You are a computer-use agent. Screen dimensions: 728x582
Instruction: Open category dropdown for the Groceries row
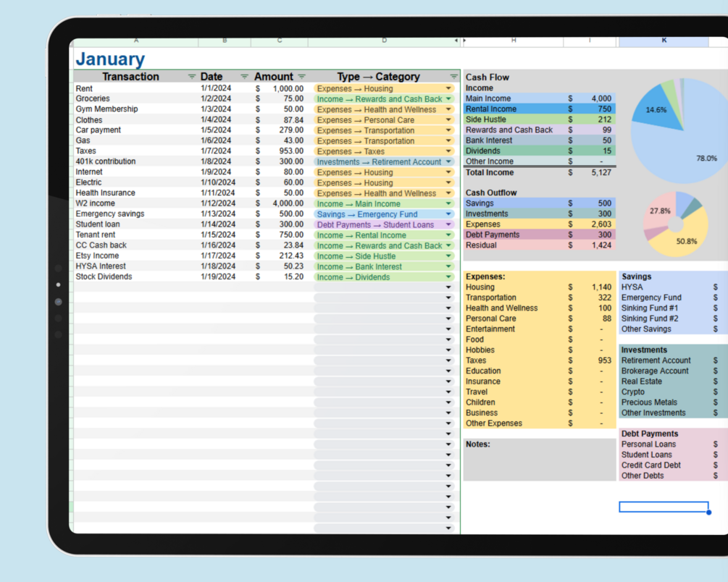click(x=448, y=99)
